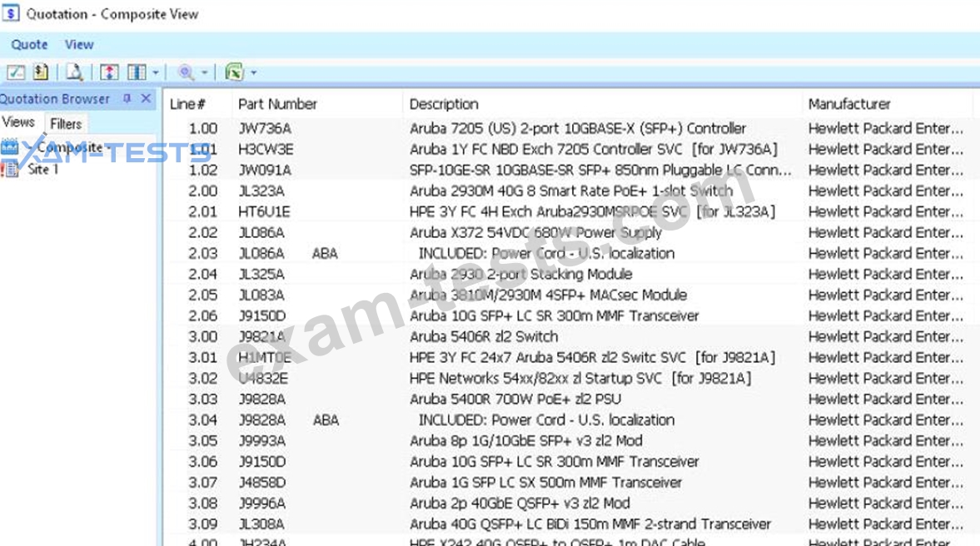Open the Quote menu
The width and height of the screenshot is (980, 546).
click(29, 44)
